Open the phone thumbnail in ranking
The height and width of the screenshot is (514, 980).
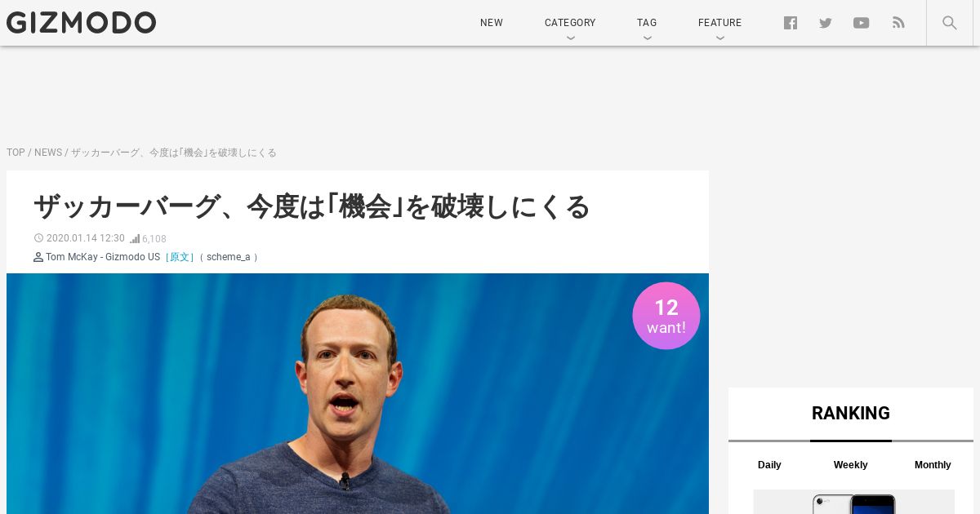(x=853, y=502)
